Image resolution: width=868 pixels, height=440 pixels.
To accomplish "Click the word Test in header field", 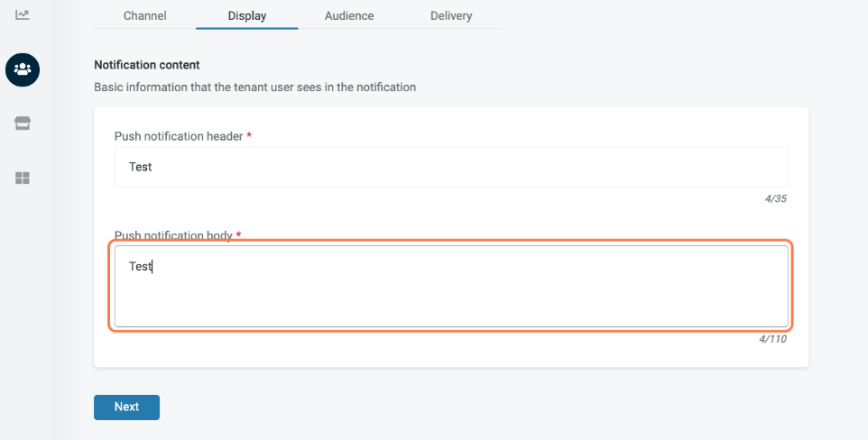I will [x=140, y=167].
